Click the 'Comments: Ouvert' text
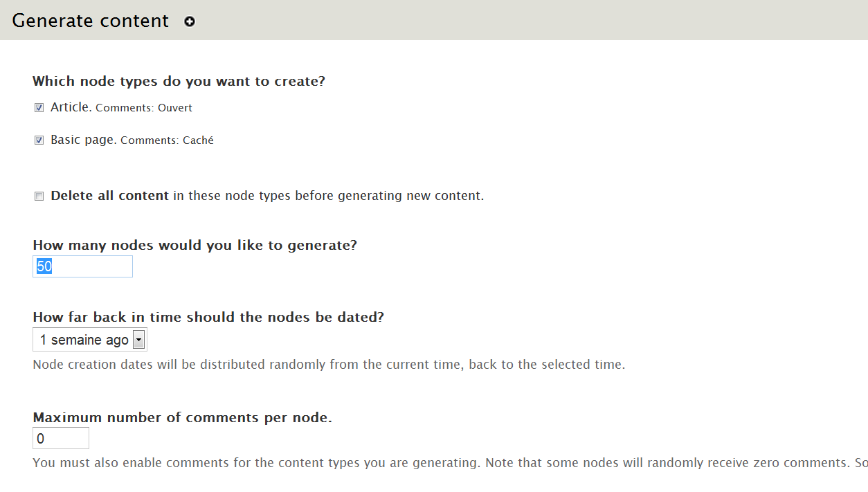 pyautogui.click(x=144, y=108)
